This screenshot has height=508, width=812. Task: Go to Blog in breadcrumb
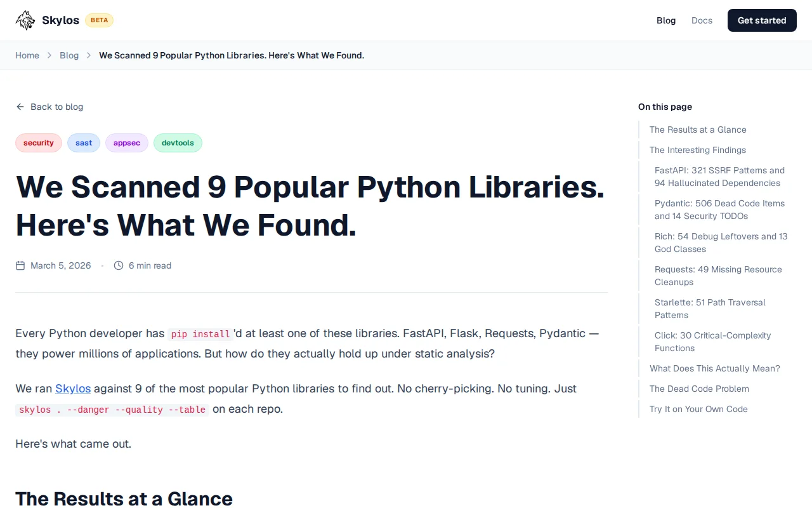pyautogui.click(x=69, y=55)
